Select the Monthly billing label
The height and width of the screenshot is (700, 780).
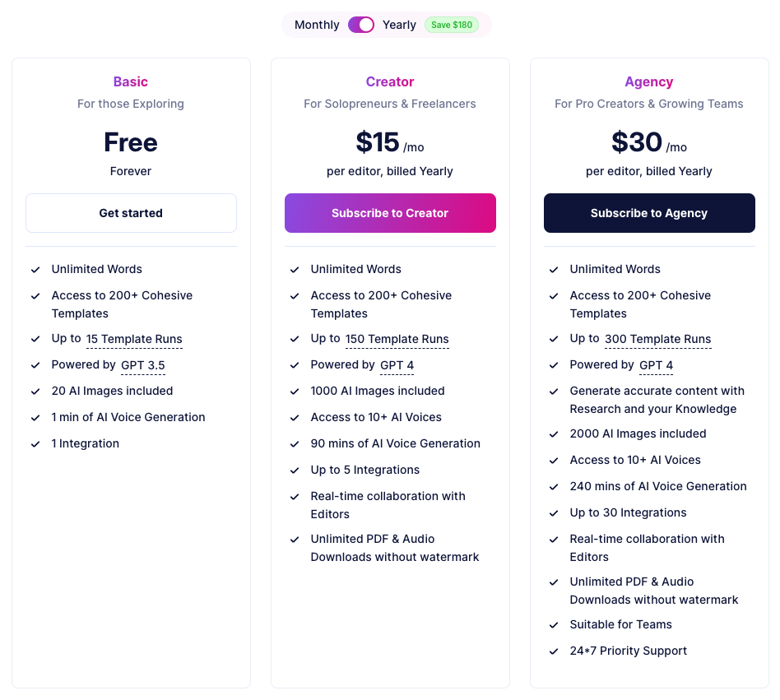click(317, 25)
